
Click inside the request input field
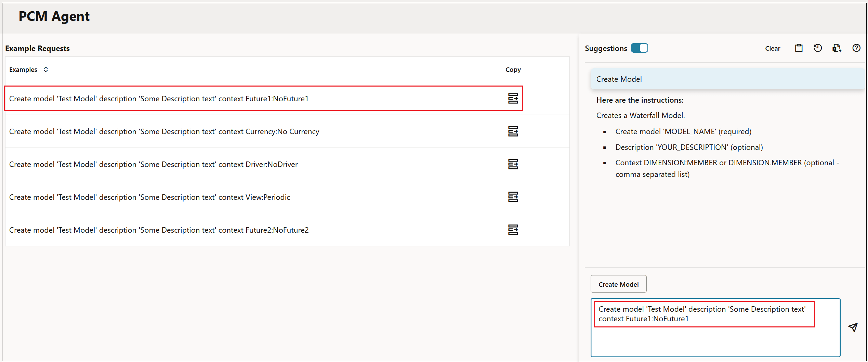click(x=715, y=339)
